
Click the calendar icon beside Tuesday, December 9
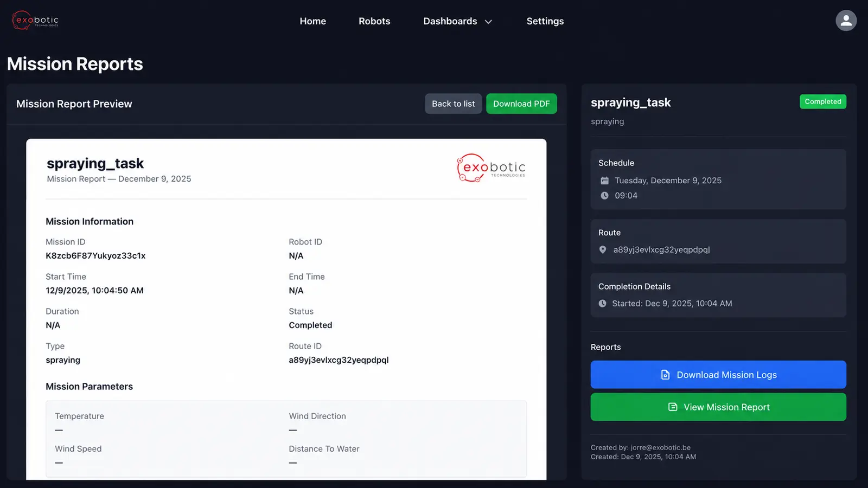tap(604, 181)
